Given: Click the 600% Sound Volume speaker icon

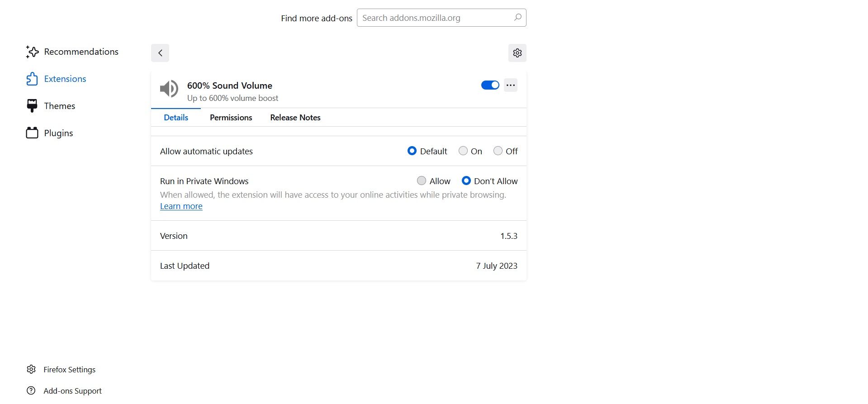Looking at the screenshot, I should point(169,89).
